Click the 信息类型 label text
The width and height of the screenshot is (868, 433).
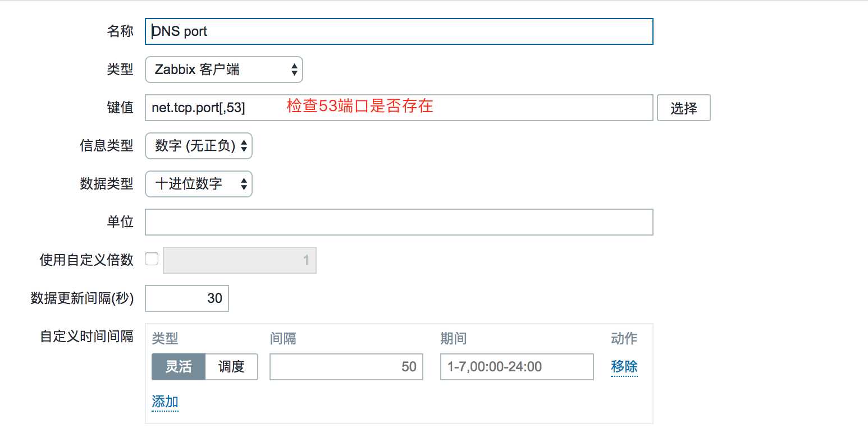(x=107, y=146)
